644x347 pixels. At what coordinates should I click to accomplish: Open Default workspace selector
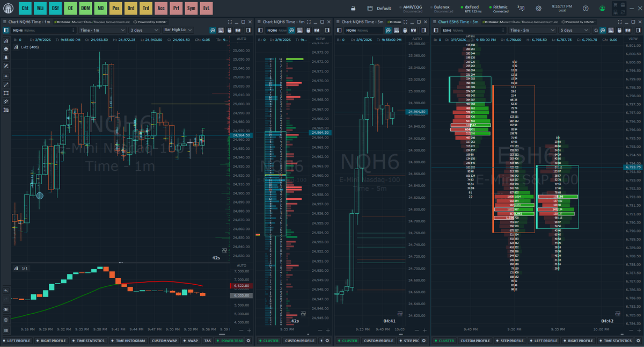[380, 9]
